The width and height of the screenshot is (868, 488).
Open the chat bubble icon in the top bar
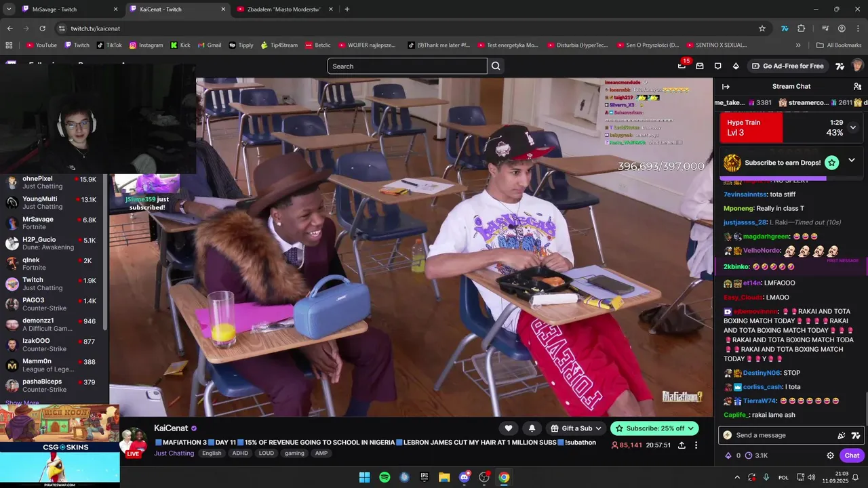pyautogui.click(x=717, y=66)
